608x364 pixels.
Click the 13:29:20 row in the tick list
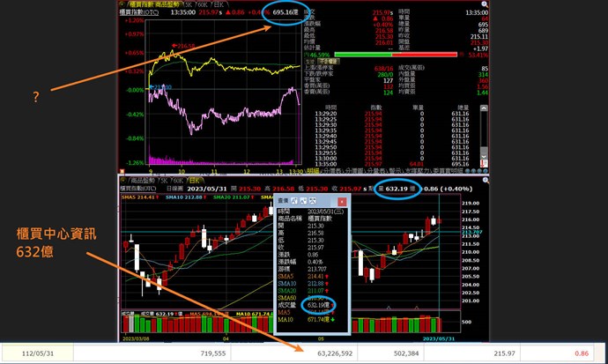391,114
